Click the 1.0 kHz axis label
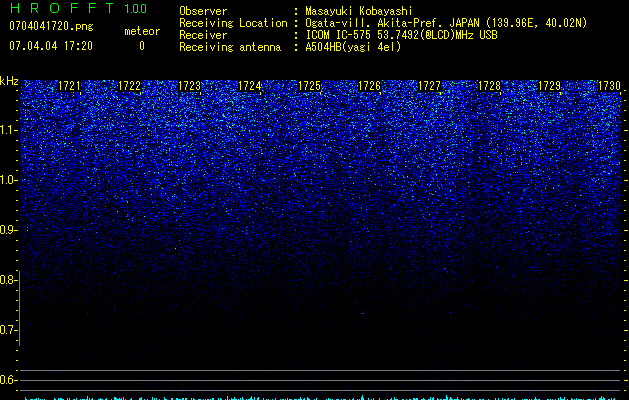The width and height of the screenshot is (629, 400). [x=8, y=180]
